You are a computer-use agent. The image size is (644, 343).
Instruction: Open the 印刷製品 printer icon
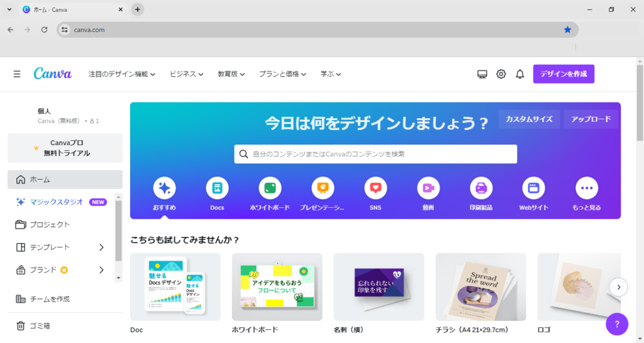[x=481, y=188]
